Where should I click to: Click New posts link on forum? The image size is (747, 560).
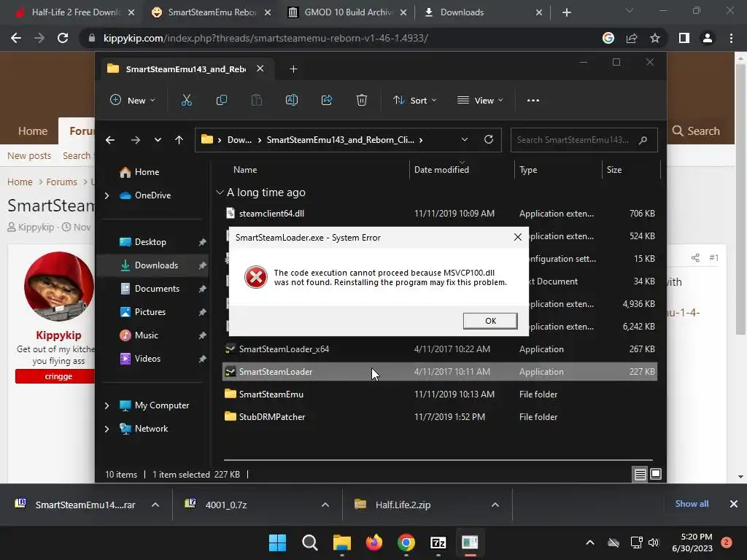point(29,156)
